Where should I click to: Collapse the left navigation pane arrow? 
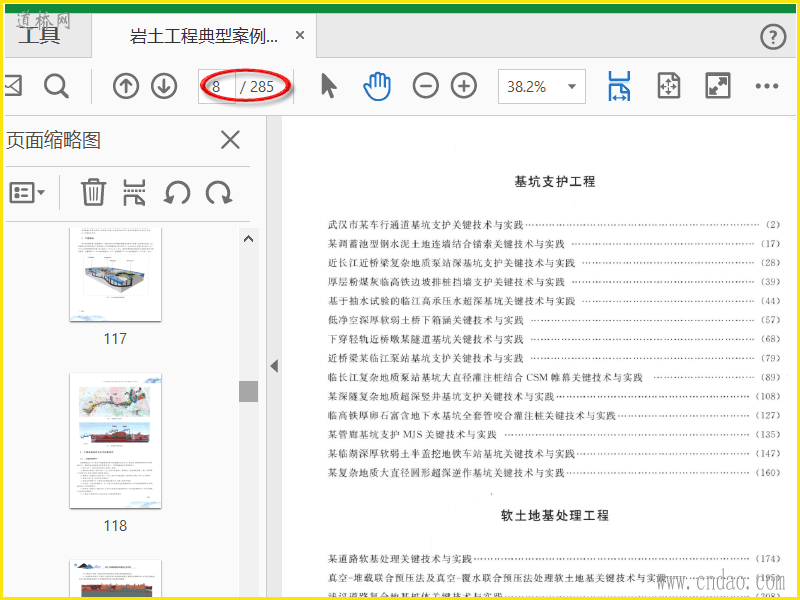click(274, 366)
